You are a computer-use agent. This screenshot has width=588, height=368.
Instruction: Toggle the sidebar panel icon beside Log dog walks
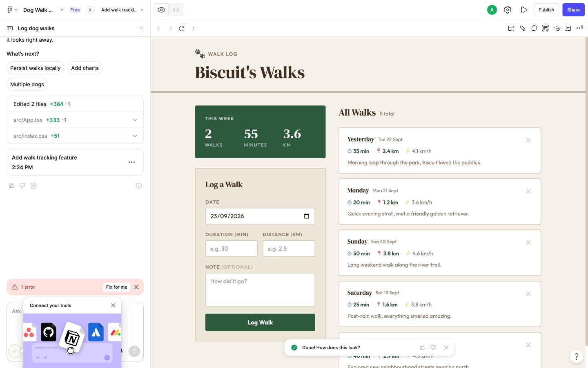10,28
